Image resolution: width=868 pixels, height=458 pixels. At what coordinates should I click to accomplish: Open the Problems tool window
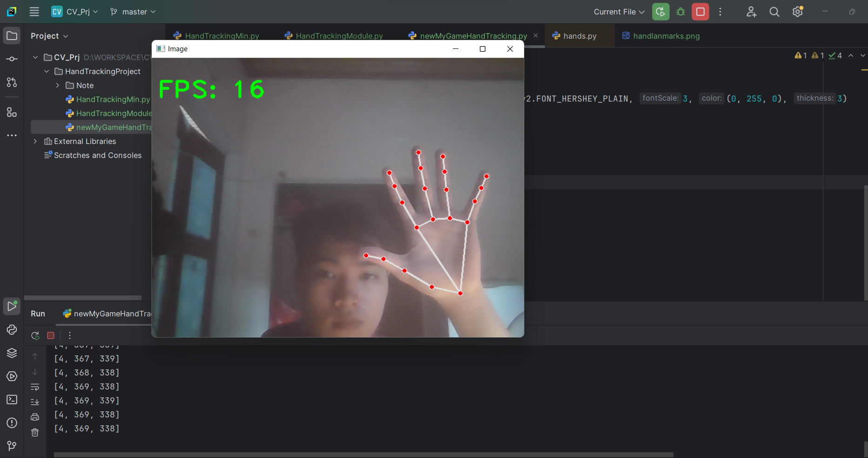pos(12,423)
